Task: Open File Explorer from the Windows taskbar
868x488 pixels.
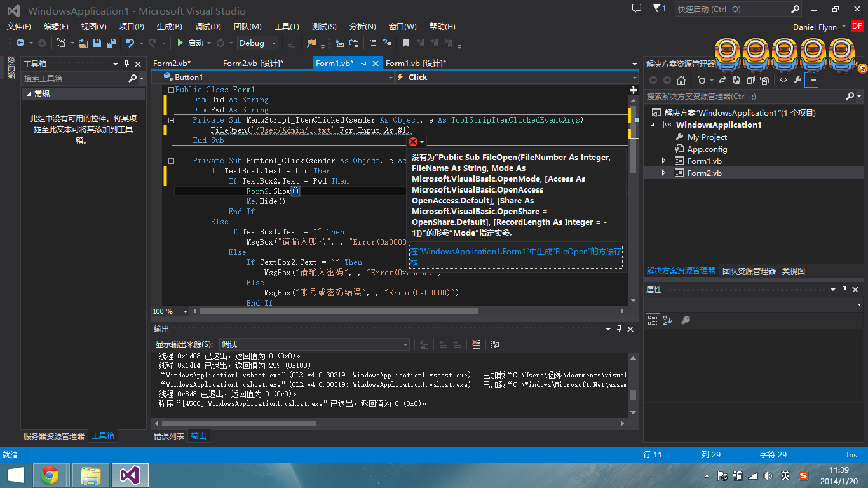Action: coord(91,475)
